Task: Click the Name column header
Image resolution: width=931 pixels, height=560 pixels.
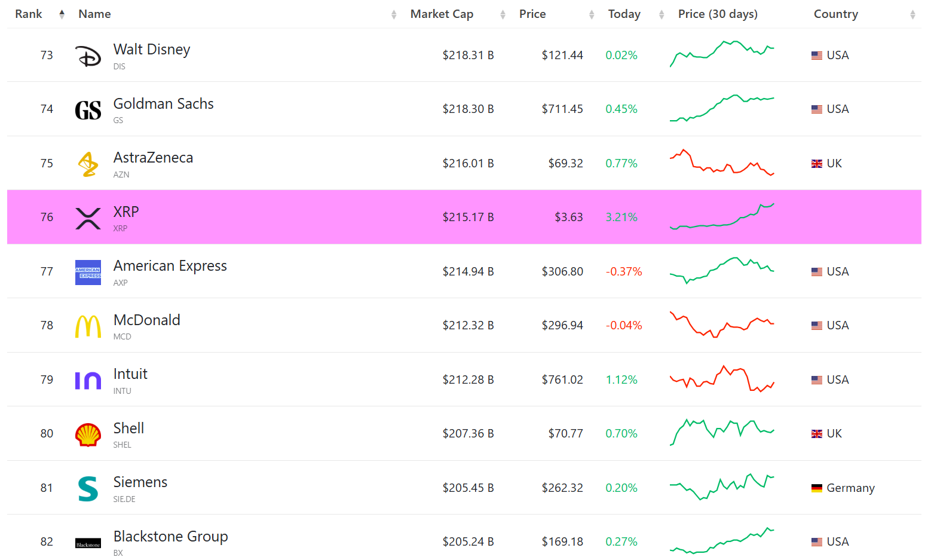Action: [94, 14]
